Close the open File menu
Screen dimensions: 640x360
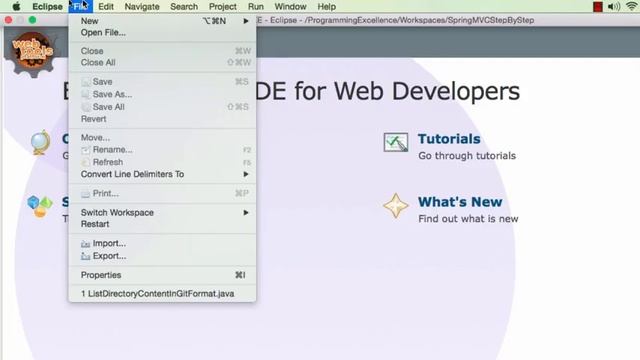click(x=80, y=7)
